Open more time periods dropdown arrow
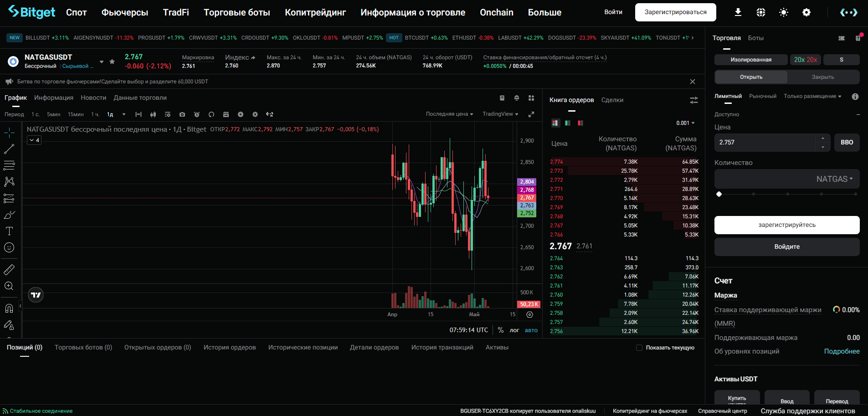 [x=124, y=114]
